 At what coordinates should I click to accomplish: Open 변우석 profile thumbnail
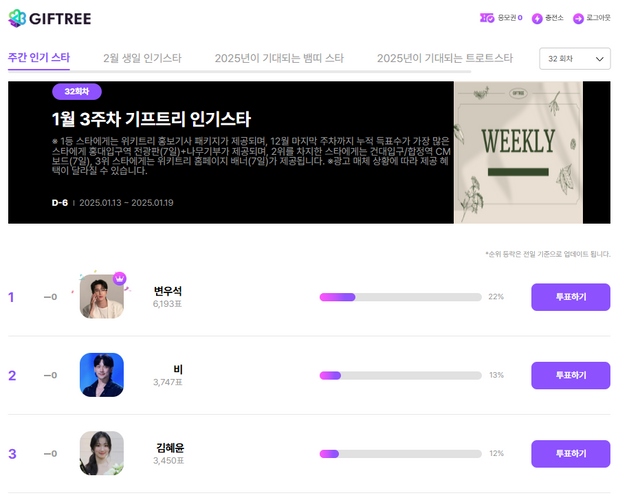click(102, 296)
